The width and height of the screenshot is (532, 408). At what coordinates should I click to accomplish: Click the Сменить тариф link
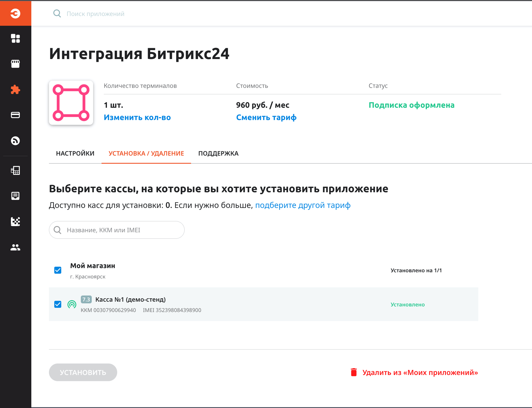click(x=266, y=118)
